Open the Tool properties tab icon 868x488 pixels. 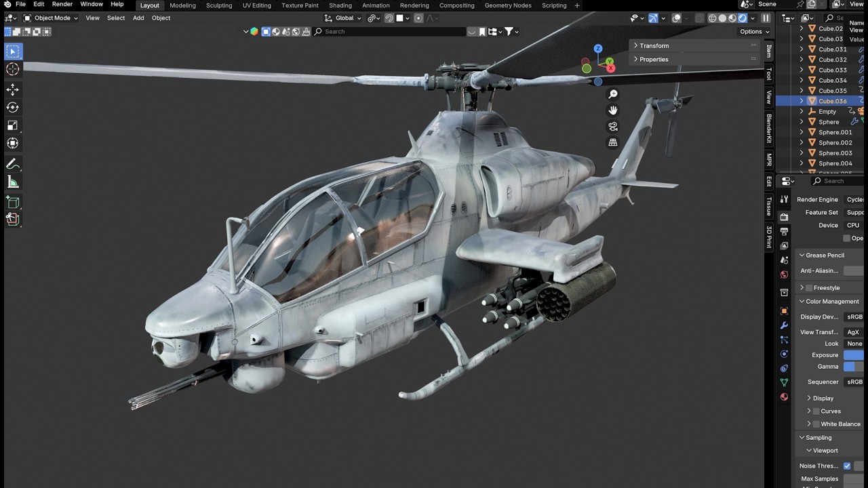click(785, 199)
